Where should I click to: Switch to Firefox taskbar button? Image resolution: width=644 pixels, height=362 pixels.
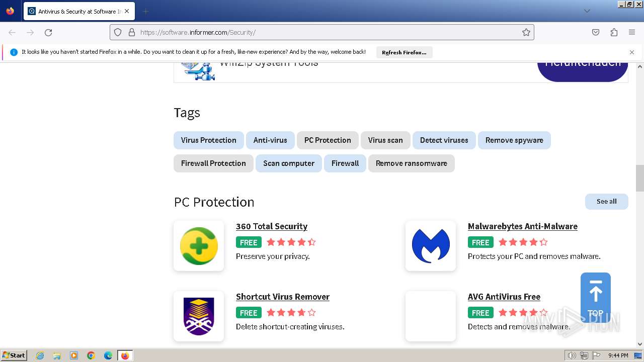tap(125, 355)
